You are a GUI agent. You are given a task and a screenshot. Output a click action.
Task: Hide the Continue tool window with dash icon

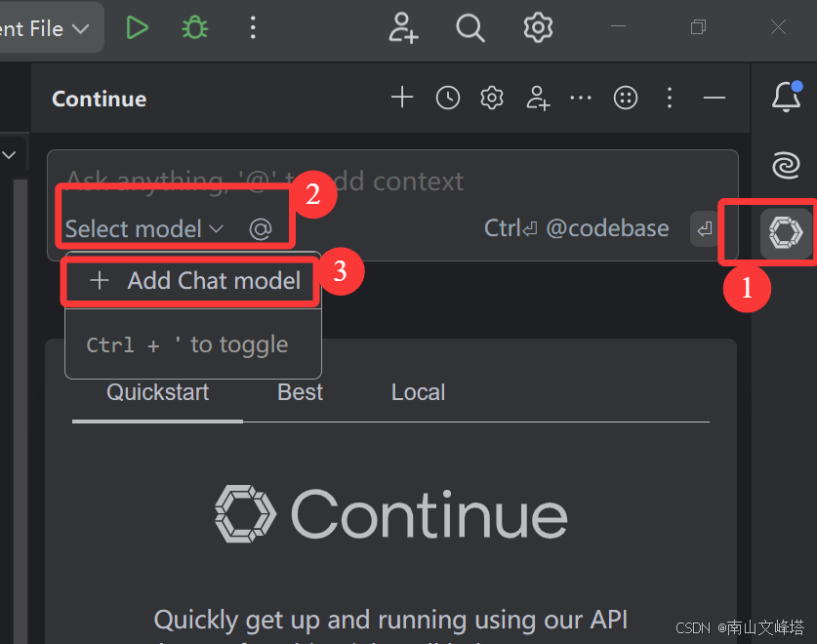tap(715, 98)
